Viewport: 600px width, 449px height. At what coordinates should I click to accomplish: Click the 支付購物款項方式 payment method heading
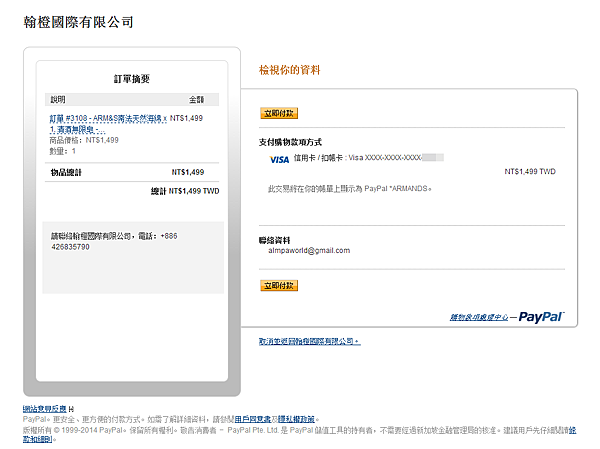pos(290,142)
